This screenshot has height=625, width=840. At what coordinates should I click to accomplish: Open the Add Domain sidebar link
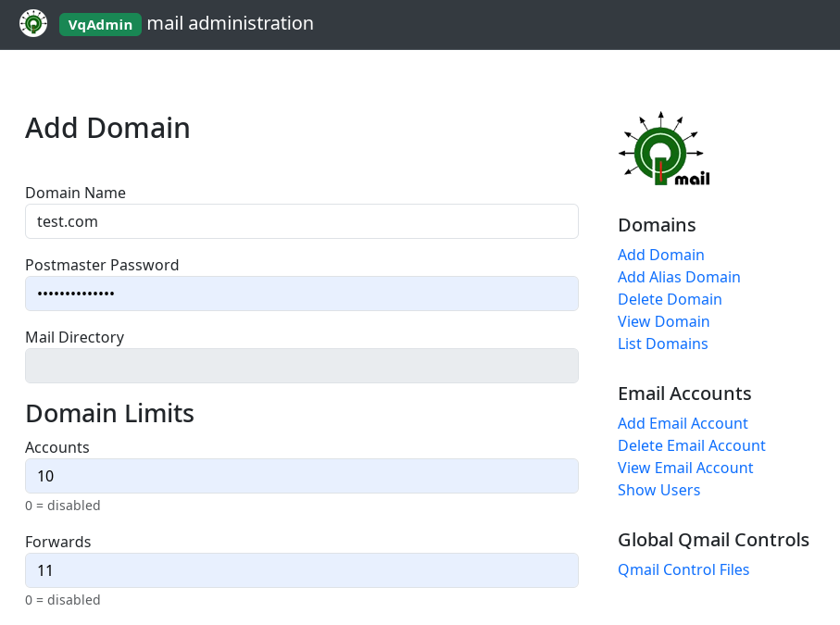click(x=661, y=255)
